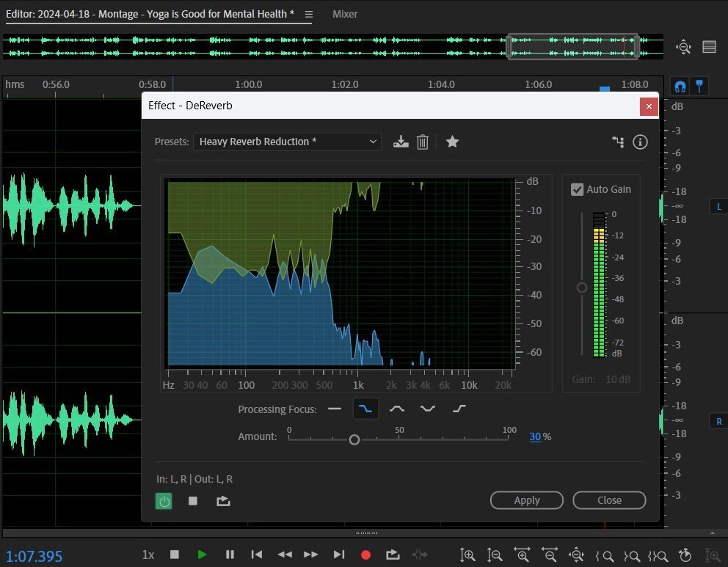Toggle the blue pin marker icon
This screenshot has width=728, height=567.
699,86
